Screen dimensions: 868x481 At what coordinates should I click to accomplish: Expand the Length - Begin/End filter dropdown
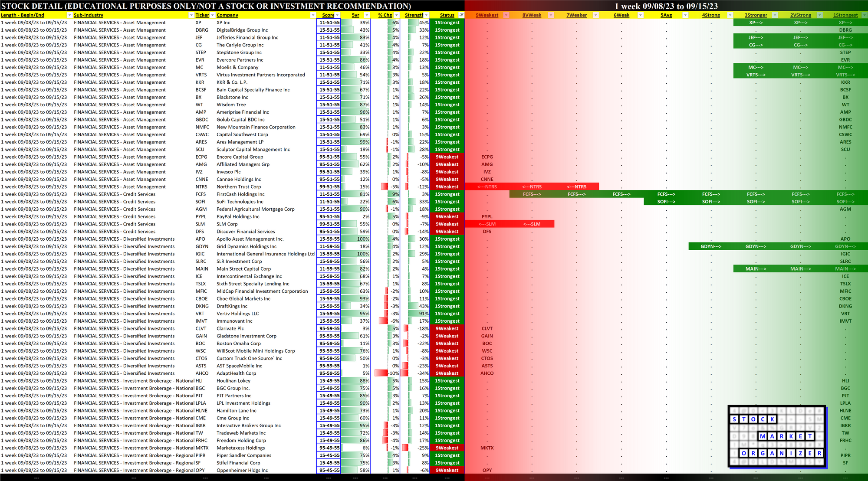point(69,15)
